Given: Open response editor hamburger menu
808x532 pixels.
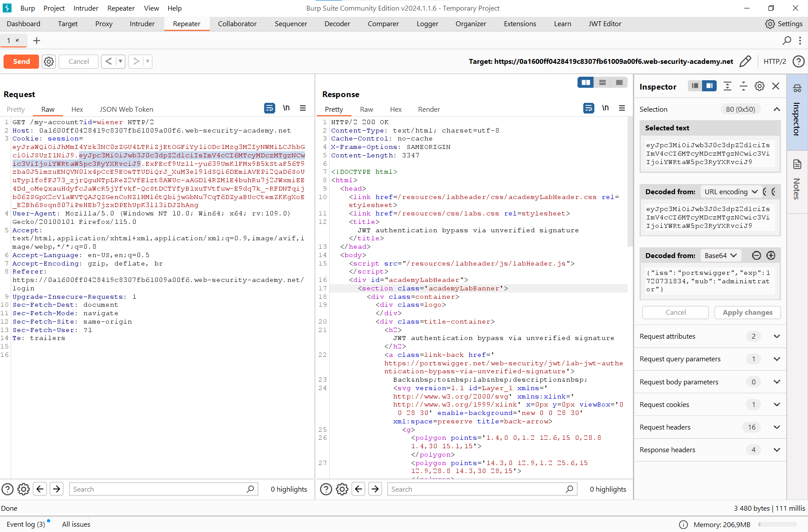Looking at the screenshot, I should click(622, 108).
